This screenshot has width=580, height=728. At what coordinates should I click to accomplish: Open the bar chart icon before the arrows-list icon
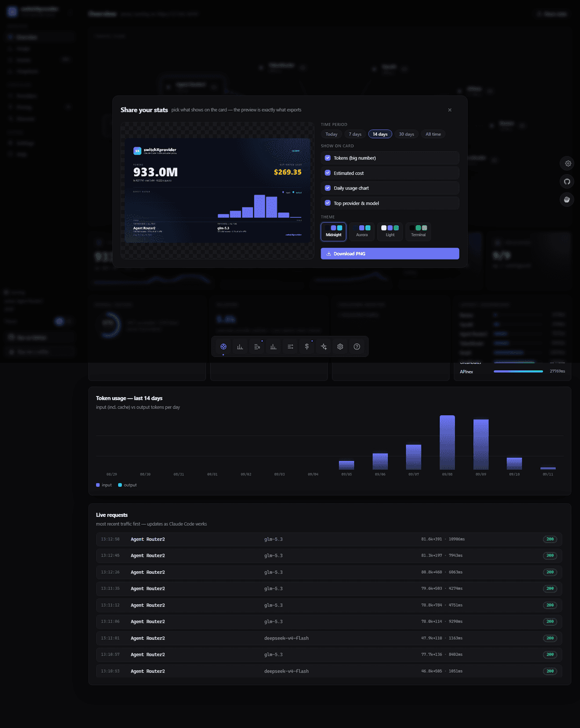(x=273, y=347)
